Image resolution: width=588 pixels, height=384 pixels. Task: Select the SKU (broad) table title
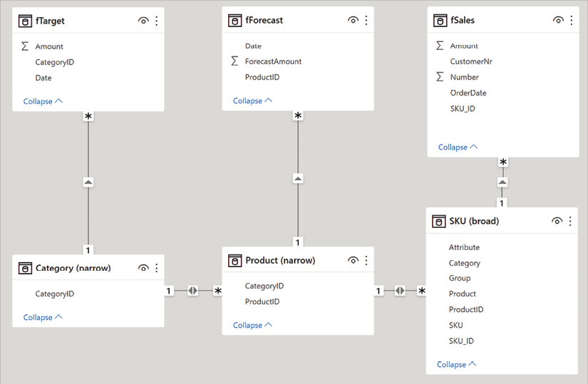474,222
